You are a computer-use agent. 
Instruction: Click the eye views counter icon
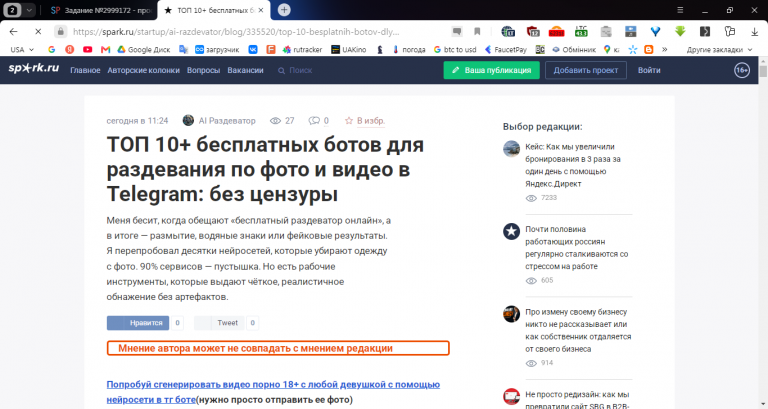point(275,120)
